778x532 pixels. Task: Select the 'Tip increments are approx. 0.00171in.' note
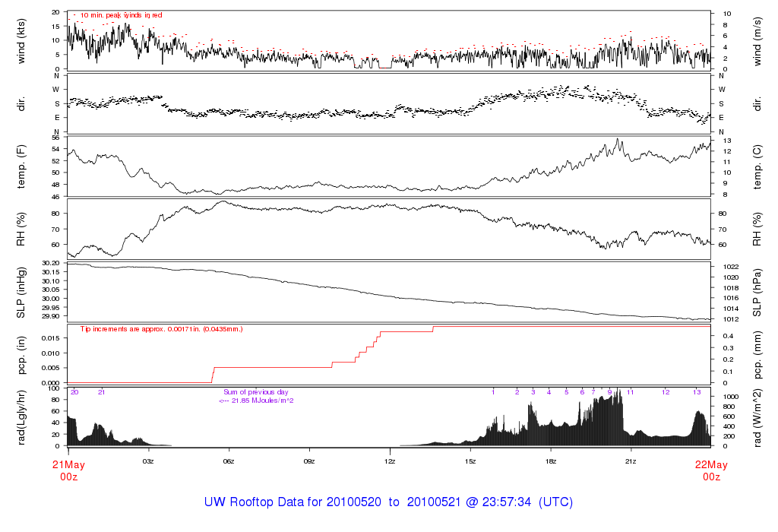click(x=162, y=329)
